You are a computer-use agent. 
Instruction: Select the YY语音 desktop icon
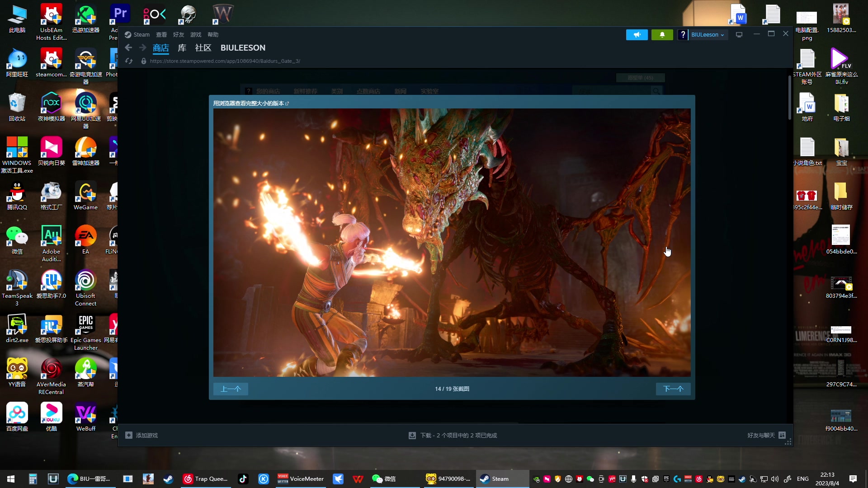point(17,373)
